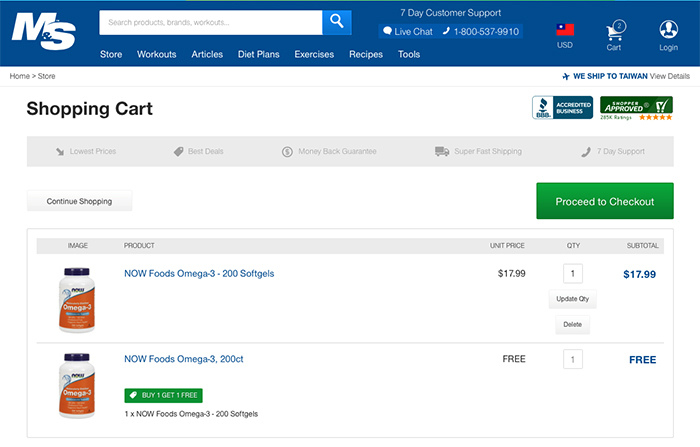Click the '1 x NOW Foods Omega-3 - 200 Softgels' note
700x447 pixels.
(192, 414)
